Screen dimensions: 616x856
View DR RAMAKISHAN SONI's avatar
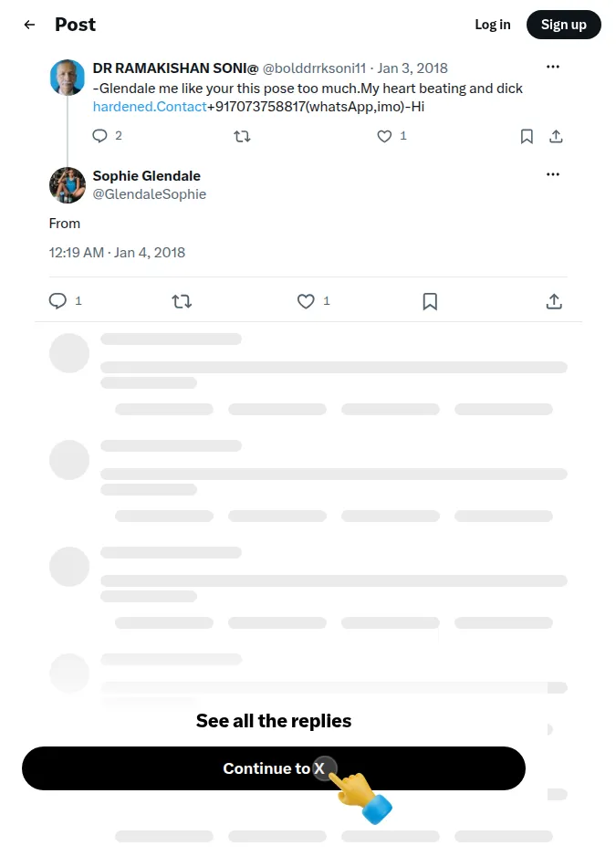click(x=68, y=78)
